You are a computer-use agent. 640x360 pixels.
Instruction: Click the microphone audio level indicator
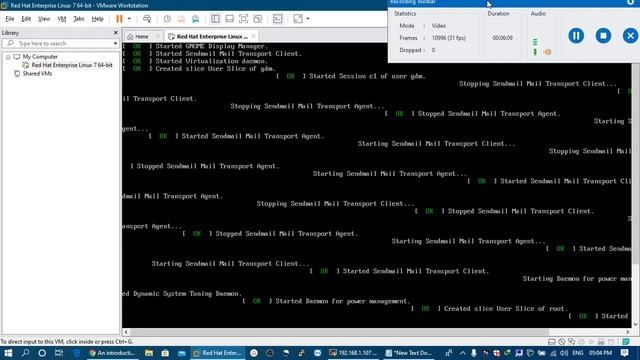(x=535, y=47)
